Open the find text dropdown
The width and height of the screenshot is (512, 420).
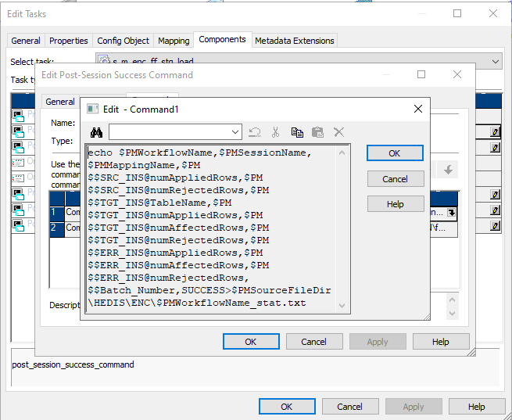[x=235, y=132]
